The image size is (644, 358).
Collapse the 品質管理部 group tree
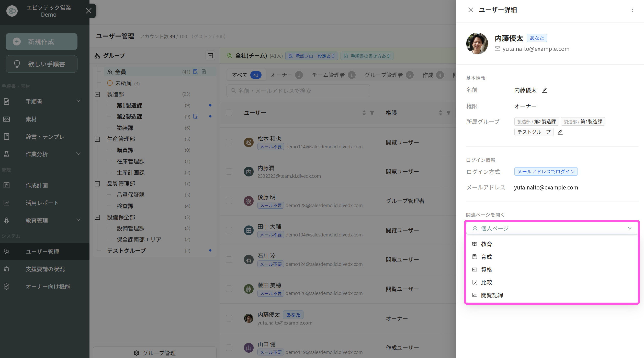click(x=97, y=184)
